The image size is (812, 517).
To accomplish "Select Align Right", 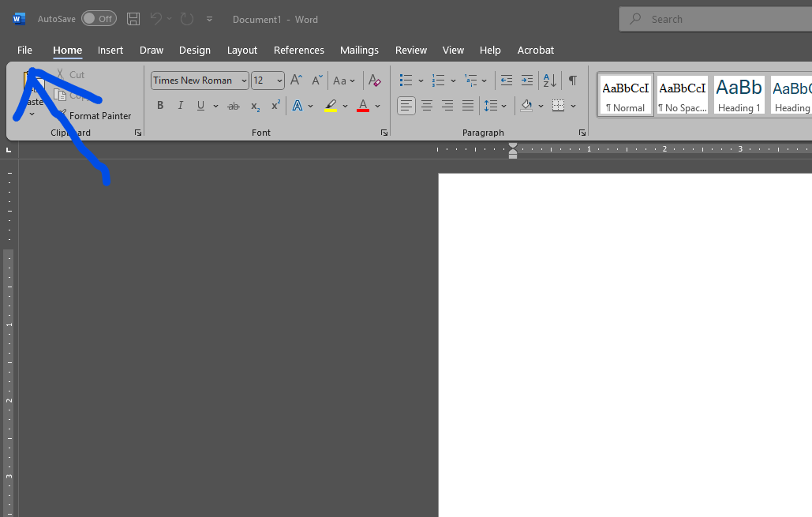I will [x=447, y=106].
